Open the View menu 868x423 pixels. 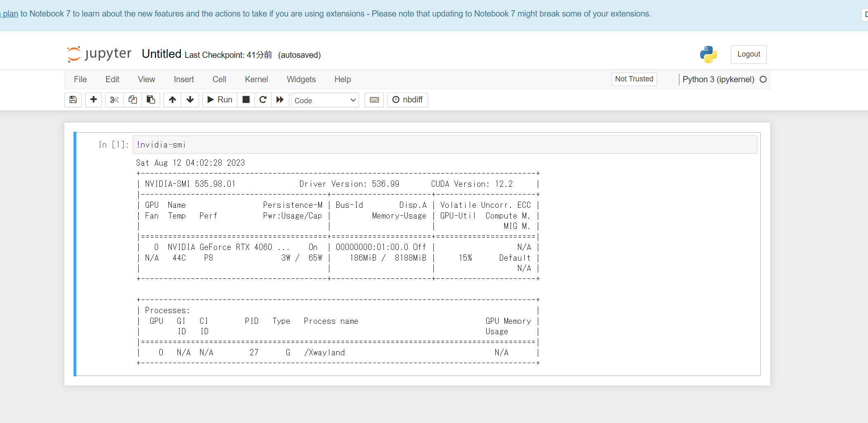point(147,79)
